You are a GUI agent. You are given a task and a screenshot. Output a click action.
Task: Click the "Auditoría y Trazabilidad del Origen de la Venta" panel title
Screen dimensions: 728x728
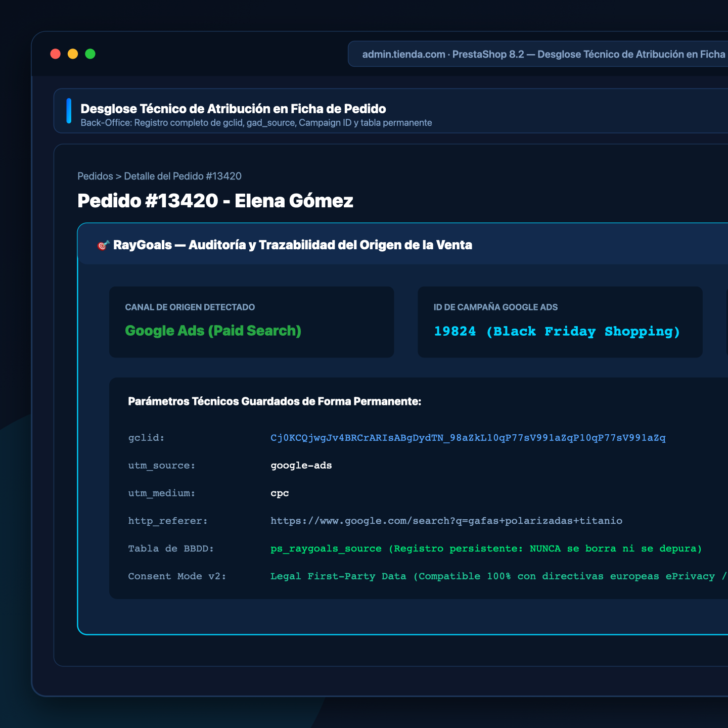[331, 245]
